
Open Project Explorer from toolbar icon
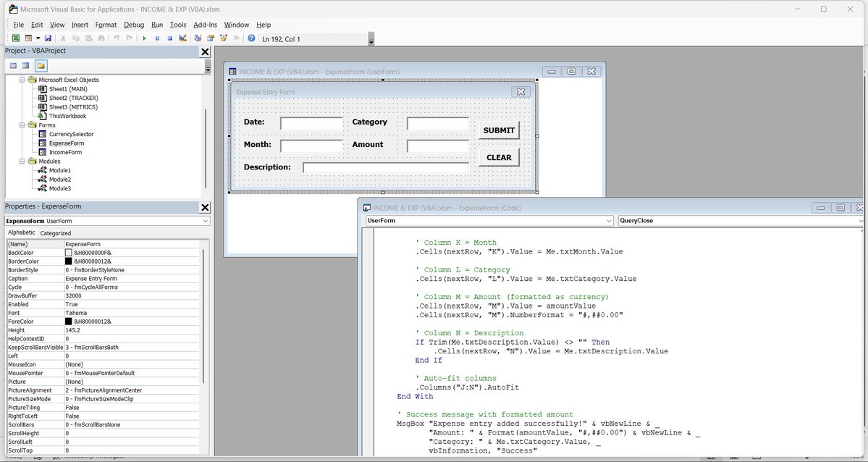[198, 38]
